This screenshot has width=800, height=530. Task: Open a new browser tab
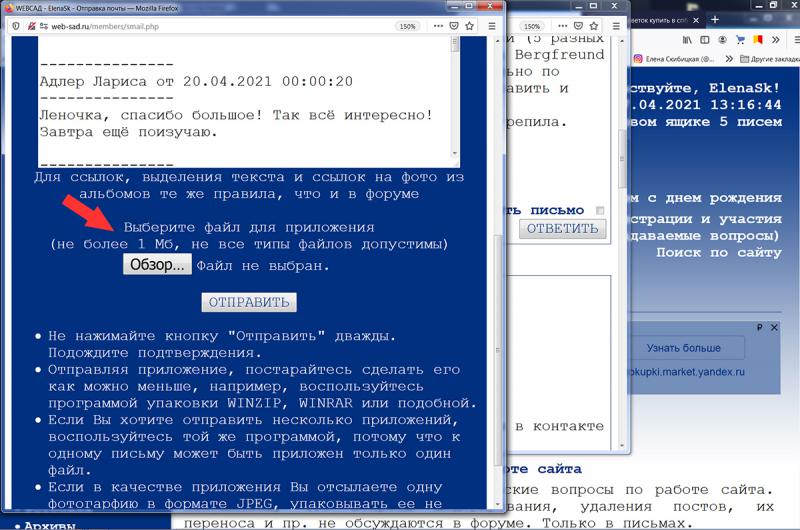click(714, 18)
